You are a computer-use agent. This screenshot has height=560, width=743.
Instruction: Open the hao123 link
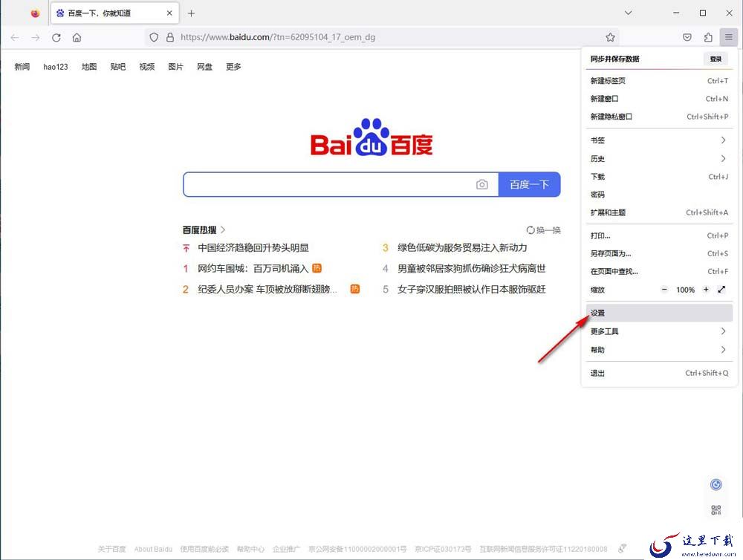(x=56, y=67)
